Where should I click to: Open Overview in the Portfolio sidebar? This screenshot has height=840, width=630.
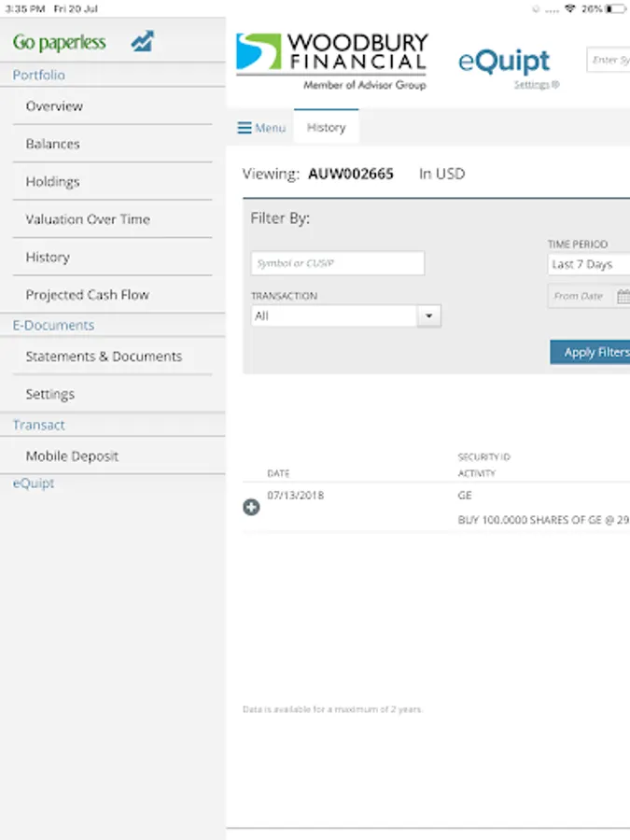pos(54,106)
